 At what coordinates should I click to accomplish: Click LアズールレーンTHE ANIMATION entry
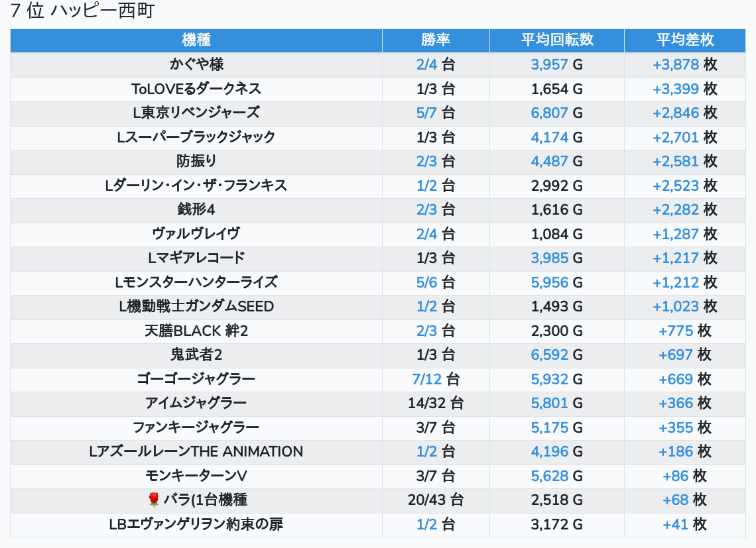tap(196, 451)
